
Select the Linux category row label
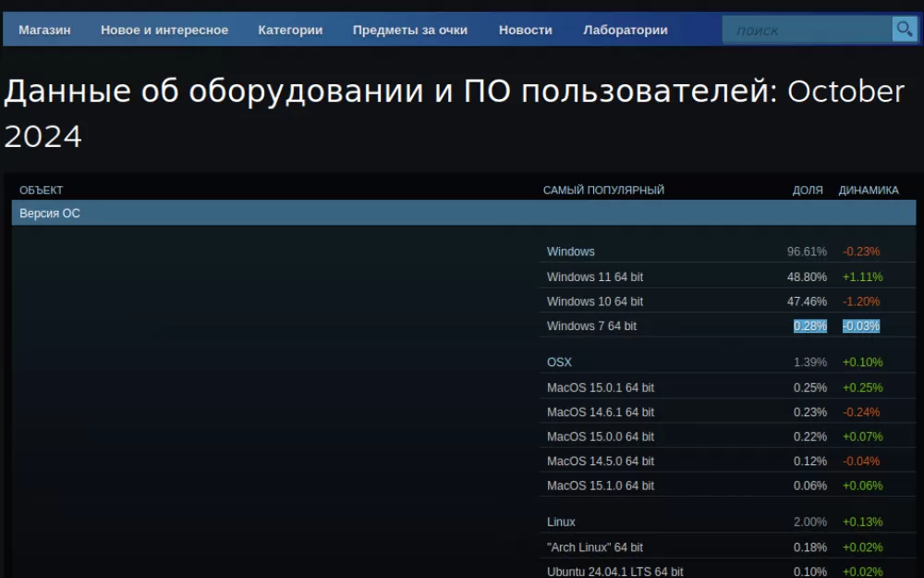(x=561, y=522)
